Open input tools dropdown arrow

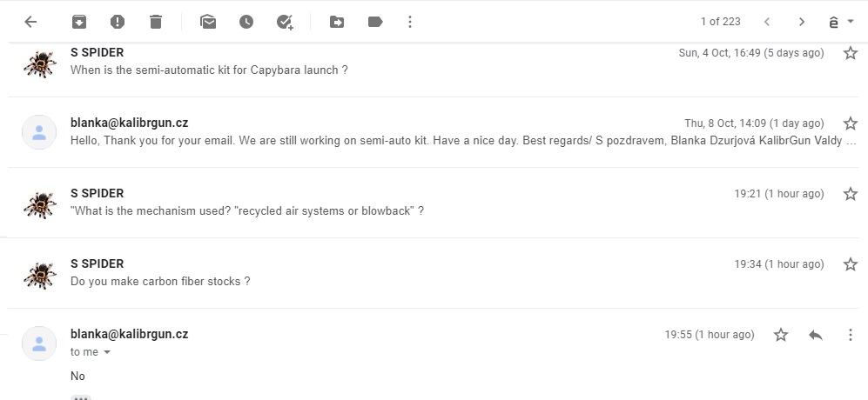tap(851, 22)
